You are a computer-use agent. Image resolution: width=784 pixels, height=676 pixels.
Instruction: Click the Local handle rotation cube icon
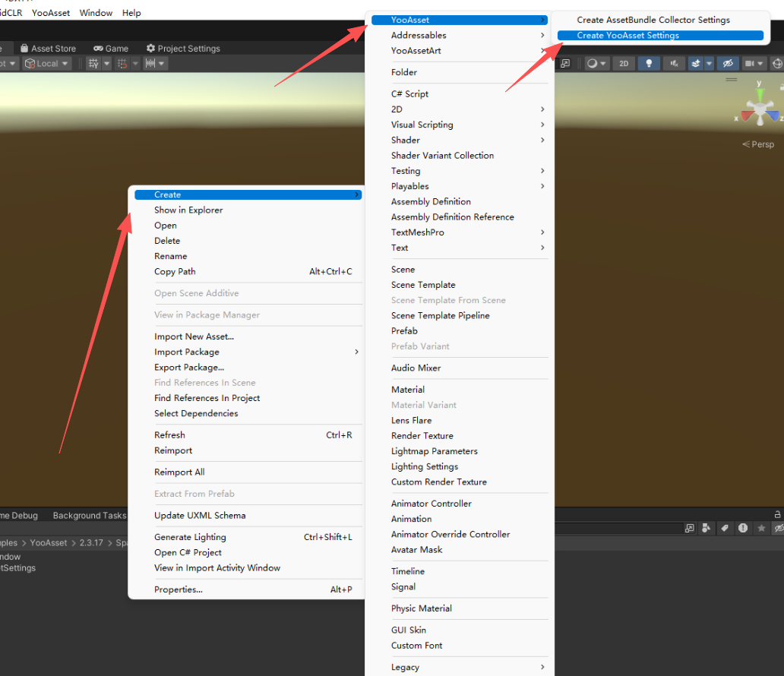[30, 64]
